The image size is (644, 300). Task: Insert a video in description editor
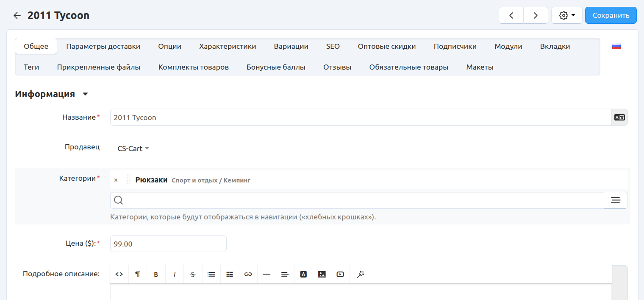click(x=340, y=275)
